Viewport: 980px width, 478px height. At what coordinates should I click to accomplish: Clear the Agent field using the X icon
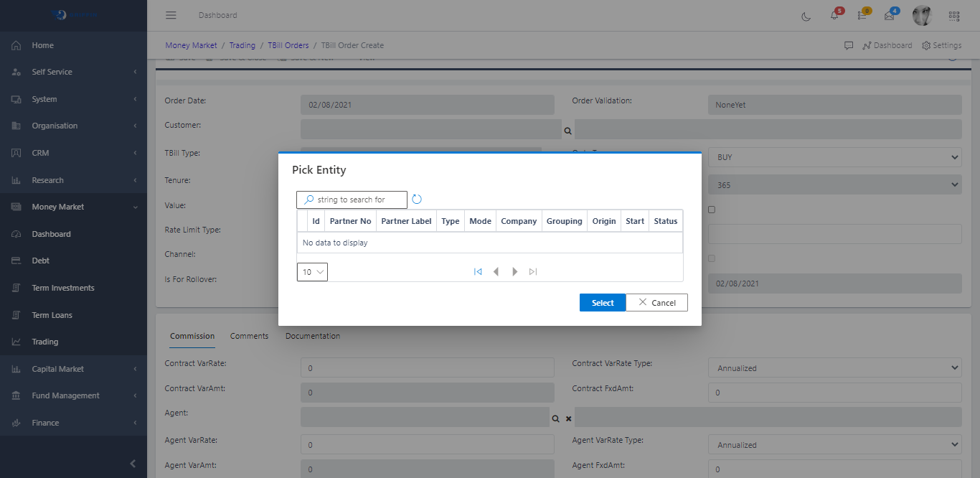pyautogui.click(x=568, y=418)
